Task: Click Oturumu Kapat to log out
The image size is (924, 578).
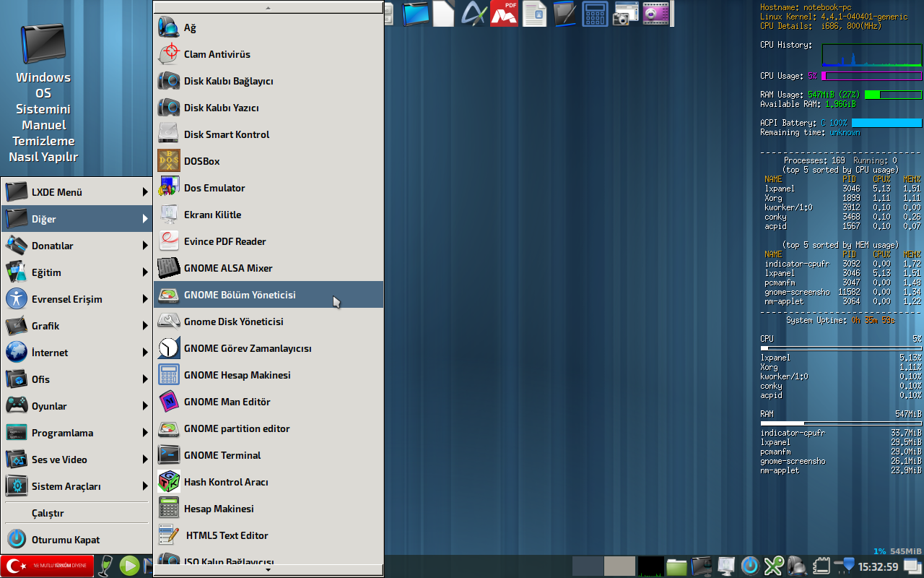Action: point(77,540)
